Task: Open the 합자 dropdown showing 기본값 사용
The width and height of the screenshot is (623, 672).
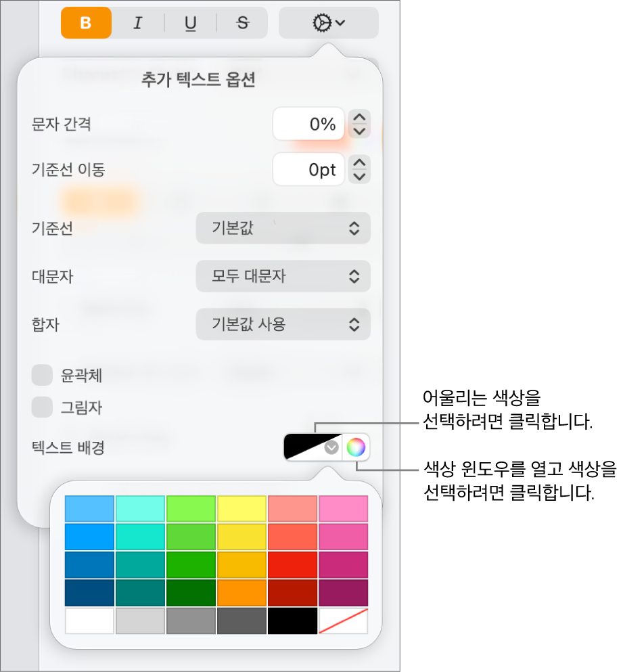Action: pyautogui.click(x=283, y=324)
